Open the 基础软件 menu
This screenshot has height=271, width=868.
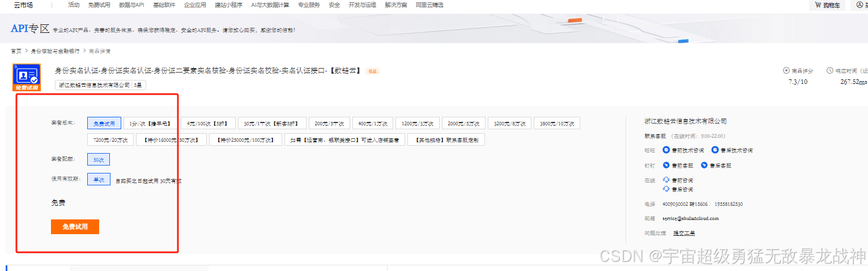click(164, 5)
